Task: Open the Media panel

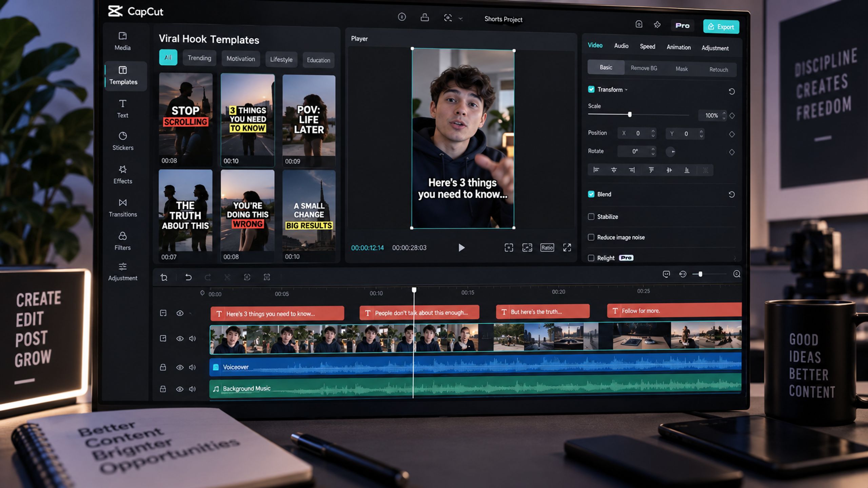Action: (122, 41)
